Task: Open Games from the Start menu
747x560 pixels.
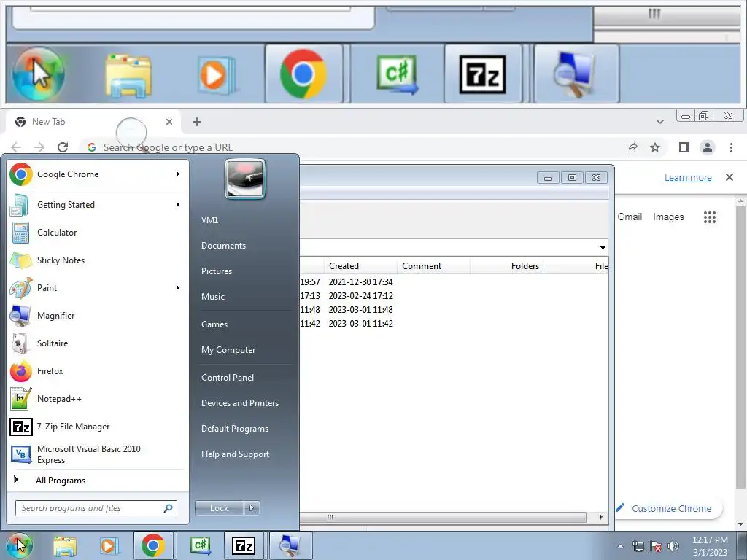Action: 214,324
